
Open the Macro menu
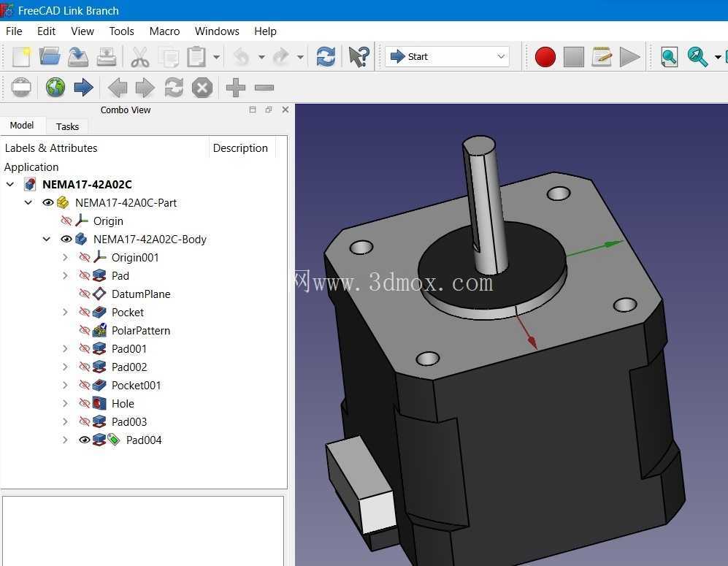point(164,31)
